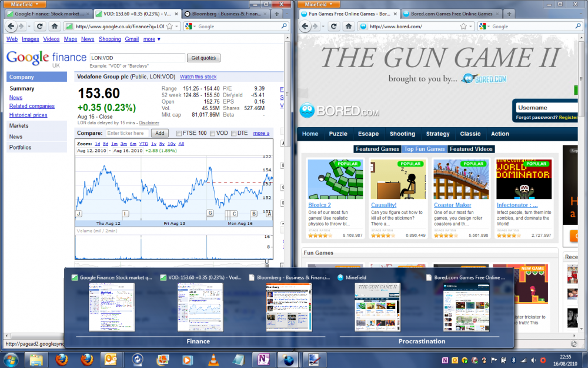This screenshot has height=368, width=588.
Task: Click the chart news flag G
Action: tap(210, 213)
